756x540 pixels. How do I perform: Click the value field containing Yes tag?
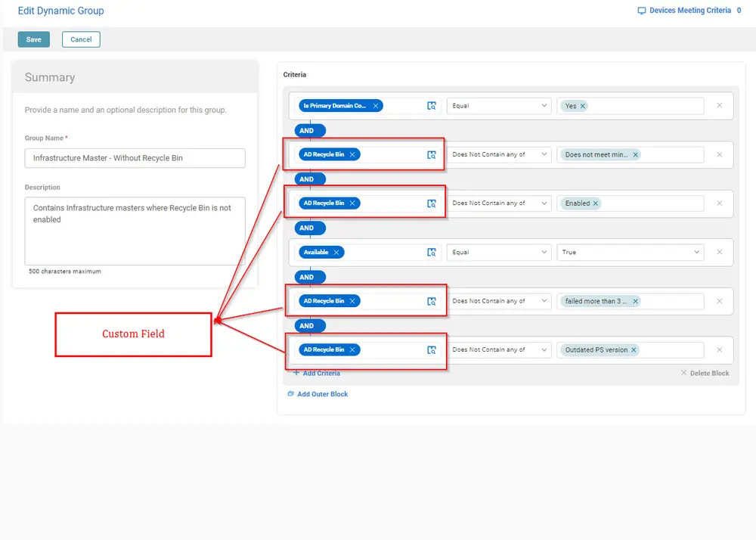point(631,106)
